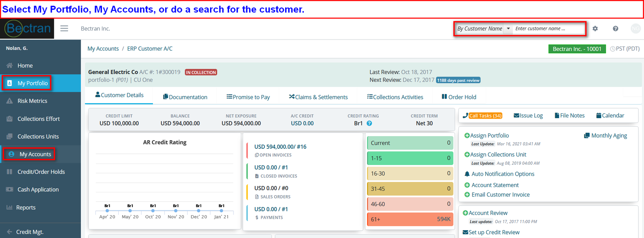Open the Promise to Pay tab
Viewport: 644px width, 238px height.
(248, 97)
